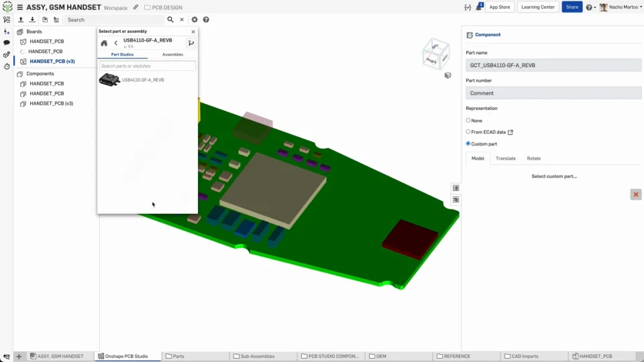The image size is (644, 362).
Task: Select USB4110-GF-A_REVB part thumbnail
Action: coord(109,80)
